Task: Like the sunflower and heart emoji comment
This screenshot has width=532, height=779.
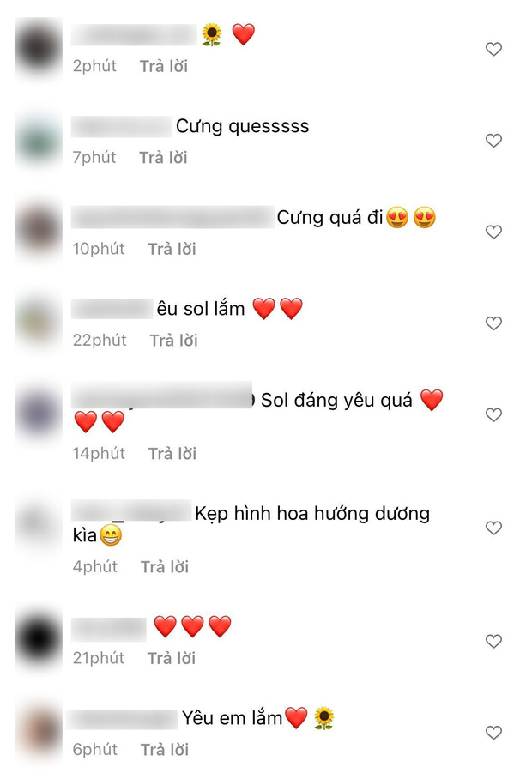Action: [x=493, y=49]
